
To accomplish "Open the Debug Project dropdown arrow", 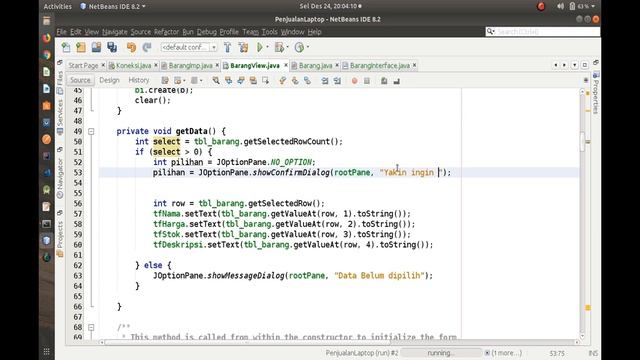I will (287, 47).
